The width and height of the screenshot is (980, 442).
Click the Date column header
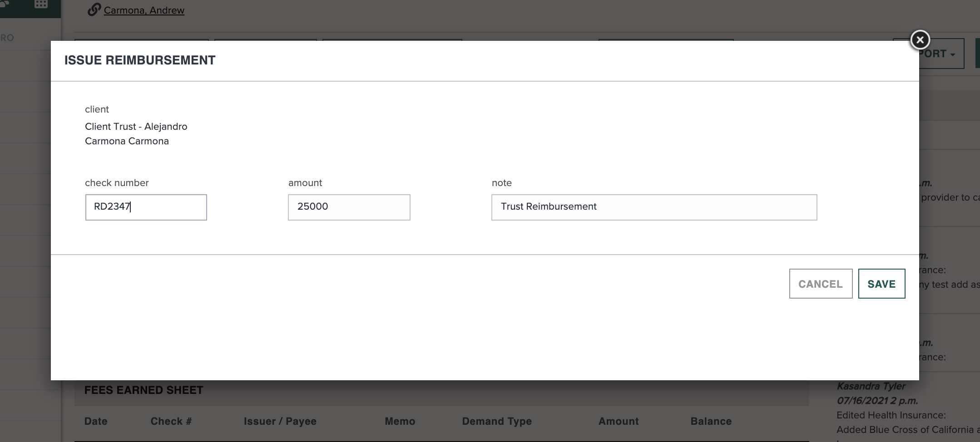click(x=96, y=421)
